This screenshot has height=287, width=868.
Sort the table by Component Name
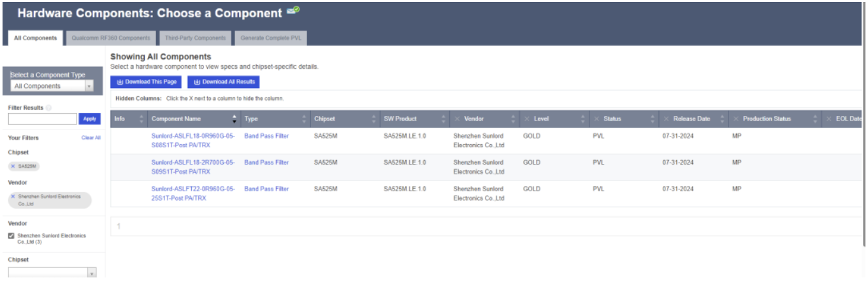(x=234, y=119)
